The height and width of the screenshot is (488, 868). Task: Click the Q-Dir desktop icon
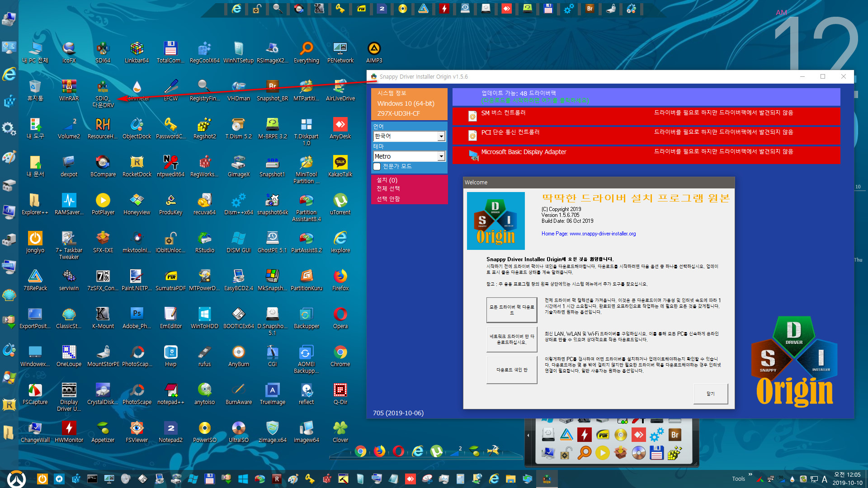(x=340, y=394)
